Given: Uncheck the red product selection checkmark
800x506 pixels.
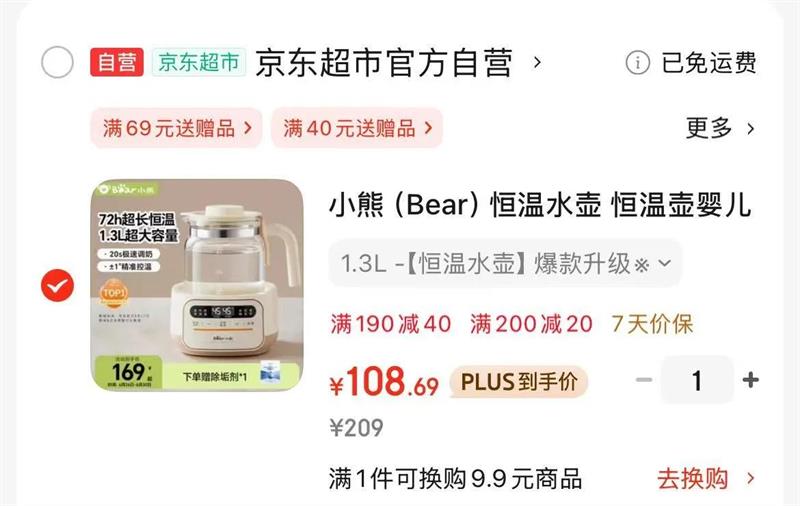Looking at the screenshot, I should (57, 285).
